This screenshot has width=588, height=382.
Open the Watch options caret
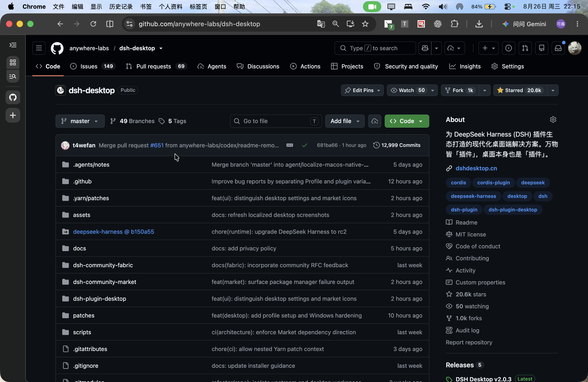click(433, 90)
